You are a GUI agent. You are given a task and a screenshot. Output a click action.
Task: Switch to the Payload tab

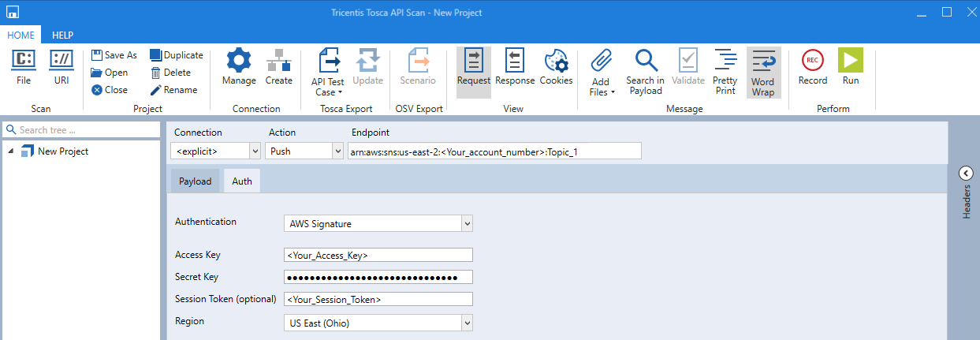tap(195, 181)
